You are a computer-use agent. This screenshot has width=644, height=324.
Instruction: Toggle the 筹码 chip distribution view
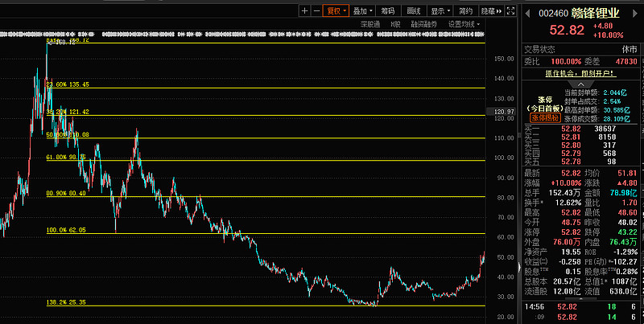(388, 11)
